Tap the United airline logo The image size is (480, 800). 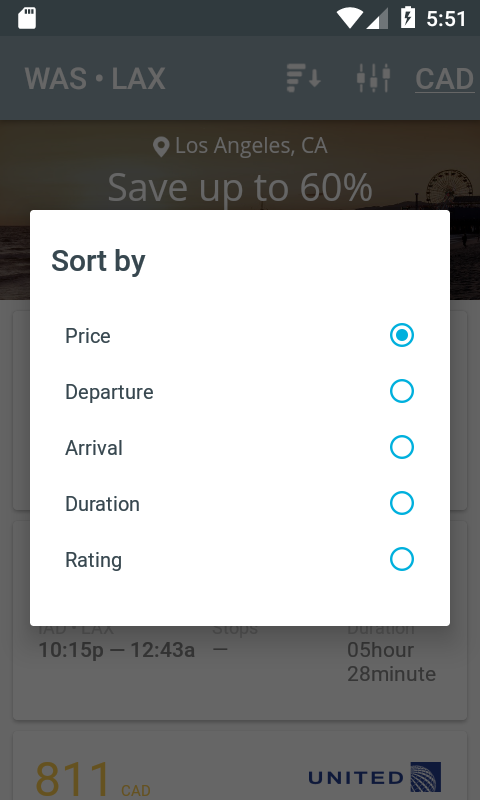[375, 777]
